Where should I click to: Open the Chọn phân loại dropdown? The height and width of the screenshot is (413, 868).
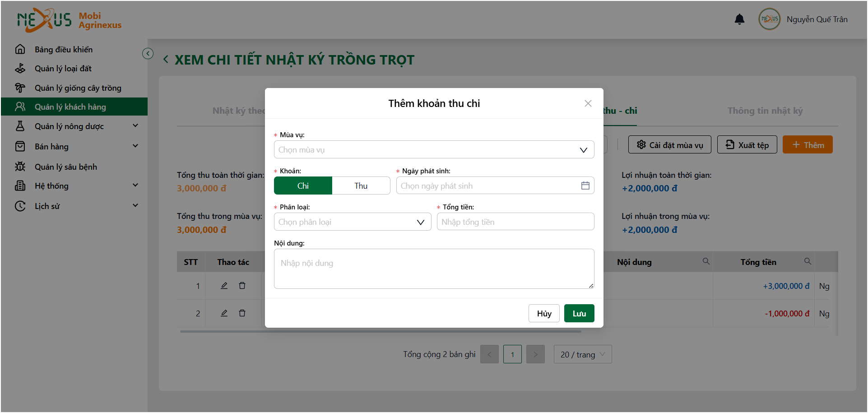pyautogui.click(x=353, y=222)
